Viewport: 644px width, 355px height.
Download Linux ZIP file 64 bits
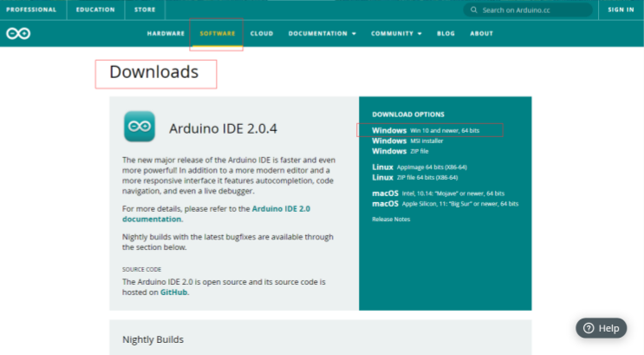[x=415, y=177]
